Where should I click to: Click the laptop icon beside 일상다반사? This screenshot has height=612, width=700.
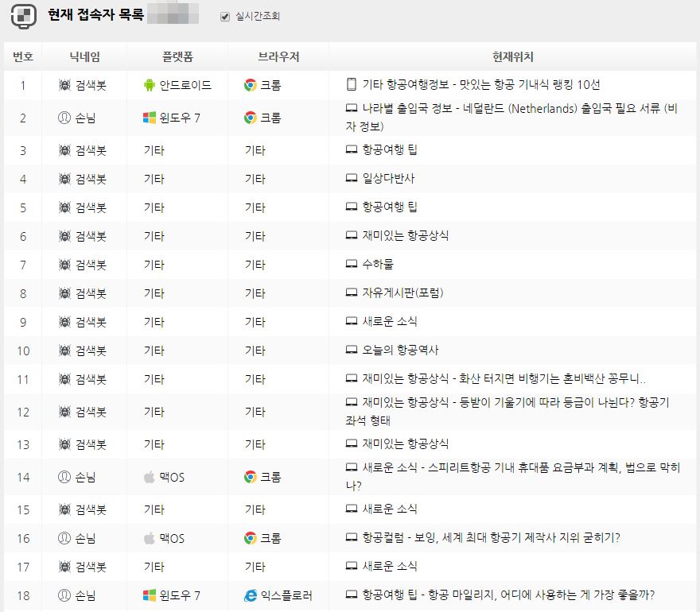coord(352,178)
